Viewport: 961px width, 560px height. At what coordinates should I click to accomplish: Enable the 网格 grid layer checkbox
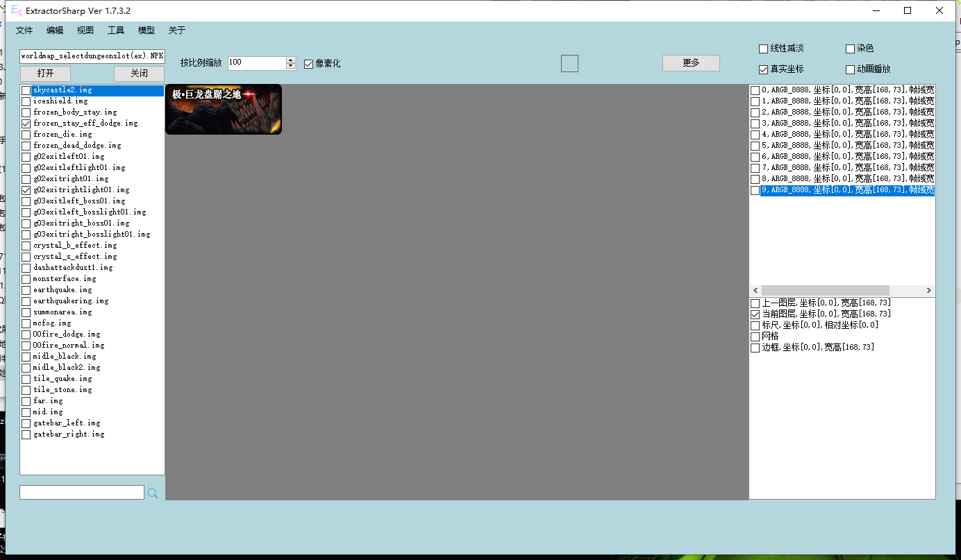(x=755, y=337)
